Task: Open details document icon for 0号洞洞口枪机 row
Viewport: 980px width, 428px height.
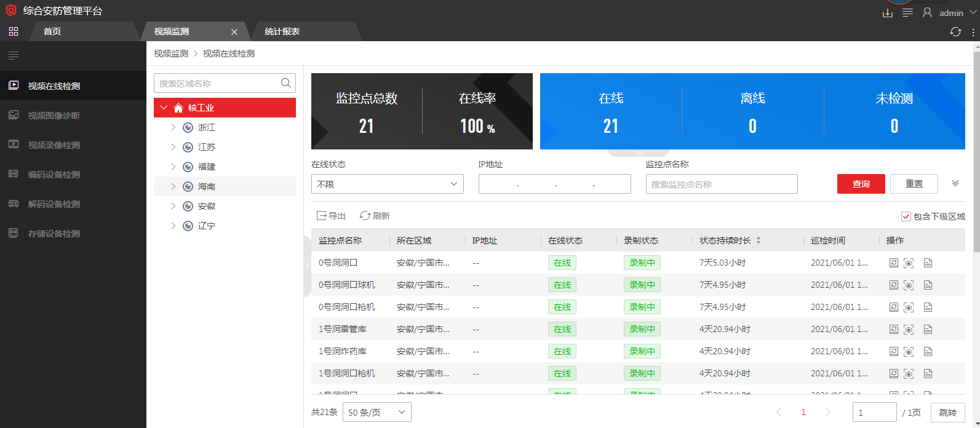Action: 928,307
